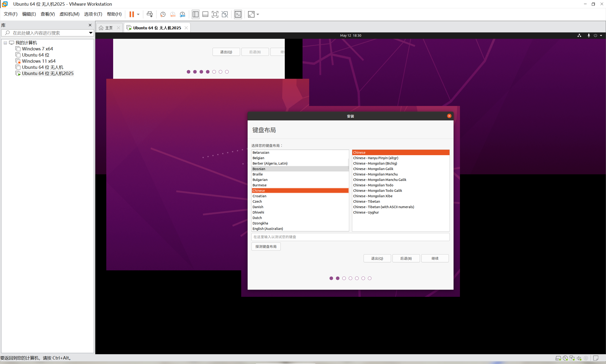This screenshot has width=606, height=364.
Task: Toggle the thumbnail bar view icon
Action: coord(205,14)
